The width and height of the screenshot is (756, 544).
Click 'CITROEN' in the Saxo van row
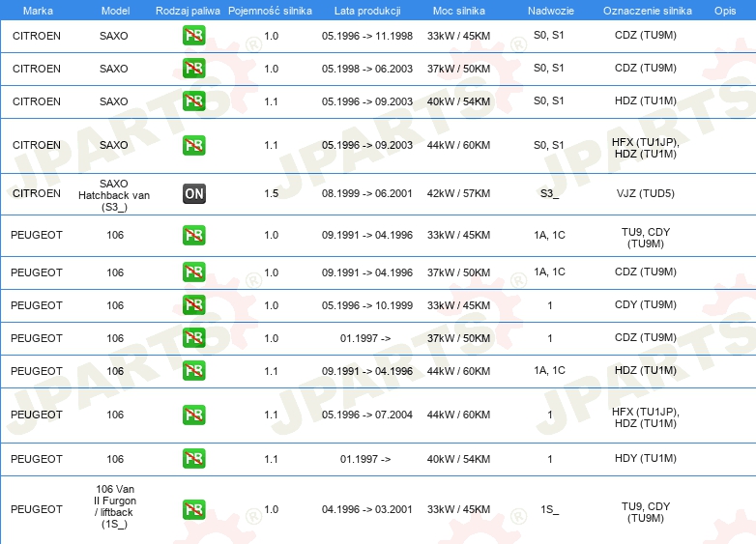(x=37, y=193)
